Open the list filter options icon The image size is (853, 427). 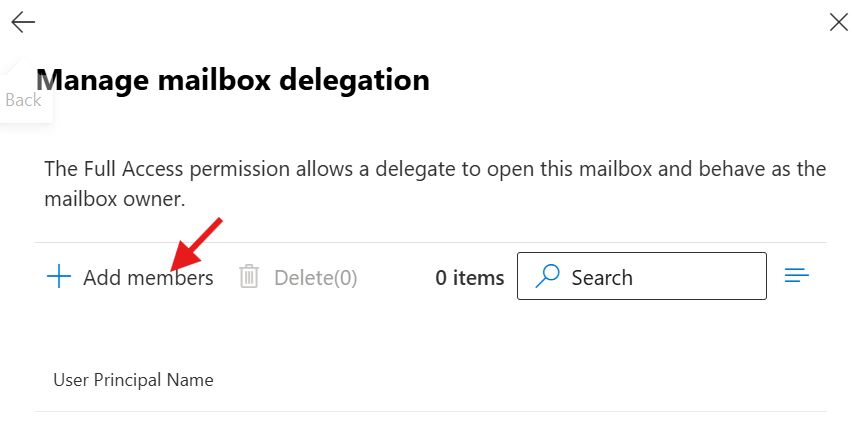[x=796, y=276]
